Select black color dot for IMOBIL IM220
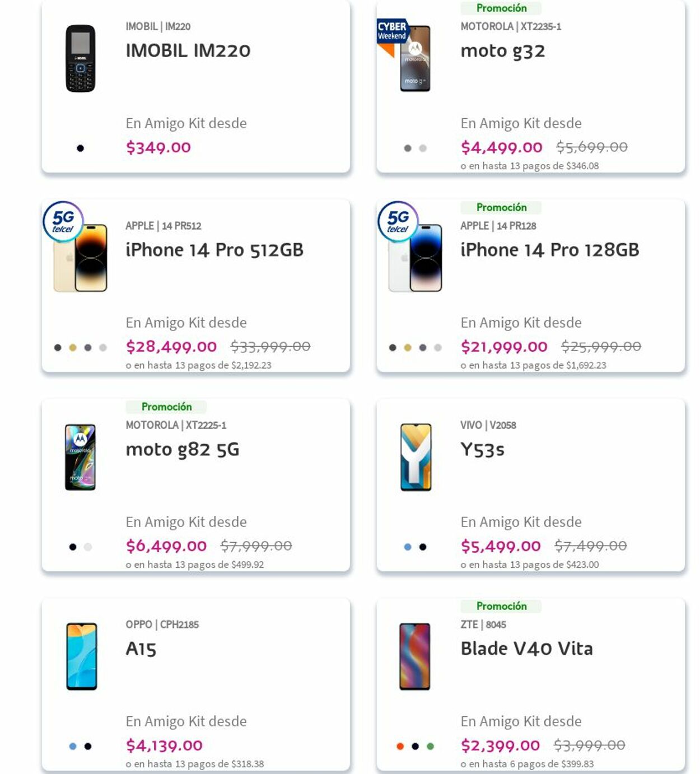This screenshot has width=700, height=774. [81, 148]
